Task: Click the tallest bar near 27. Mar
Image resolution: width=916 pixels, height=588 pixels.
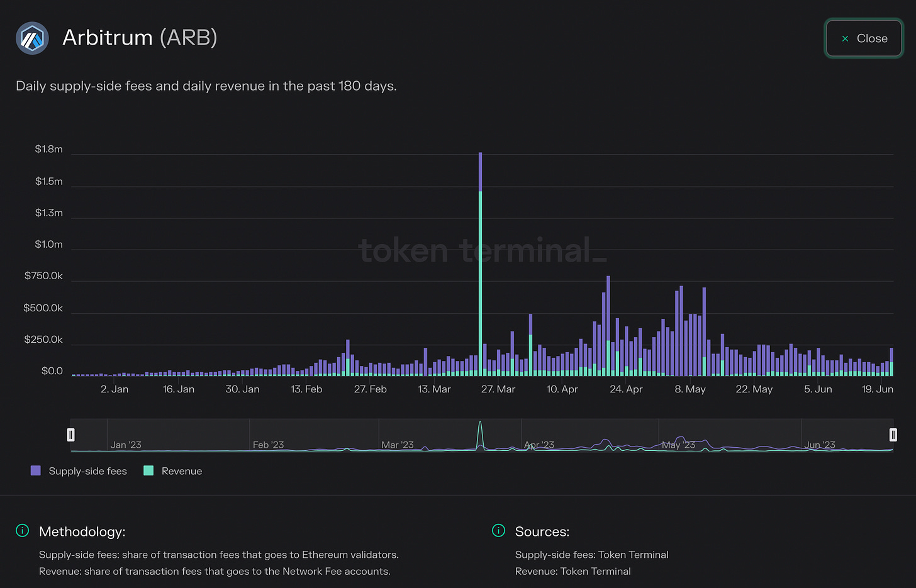Action: point(480,264)
